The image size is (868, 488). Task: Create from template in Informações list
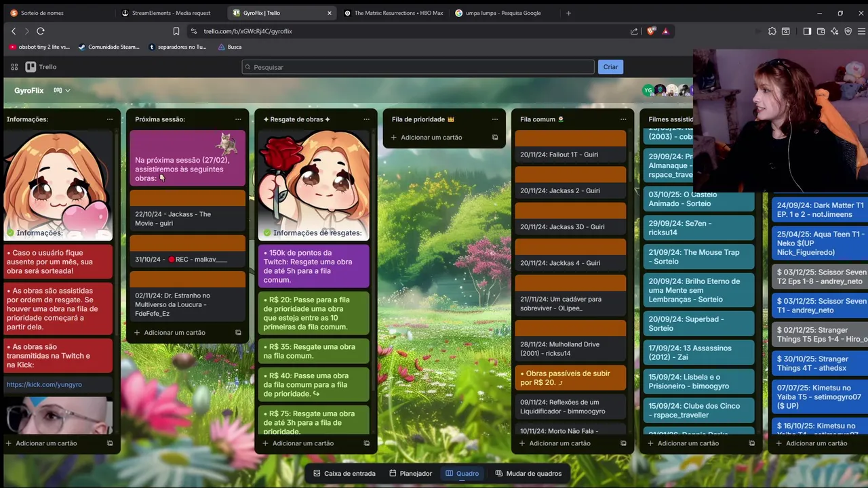coord(110,443)
